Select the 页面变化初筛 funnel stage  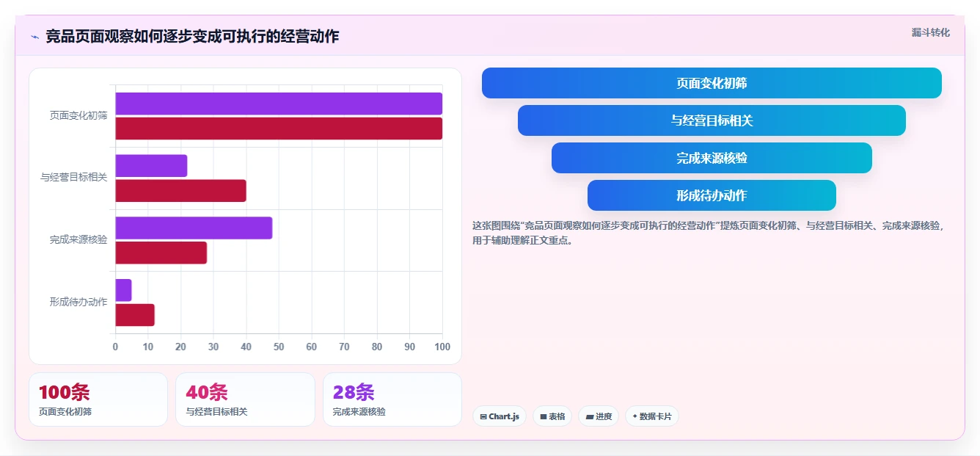click(x=712, y=83)
